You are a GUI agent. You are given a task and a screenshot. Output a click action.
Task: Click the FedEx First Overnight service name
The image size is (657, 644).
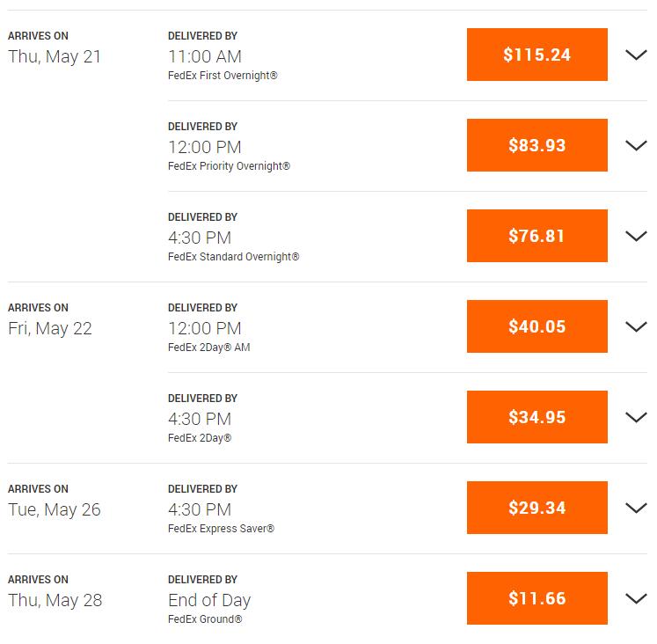223,76
